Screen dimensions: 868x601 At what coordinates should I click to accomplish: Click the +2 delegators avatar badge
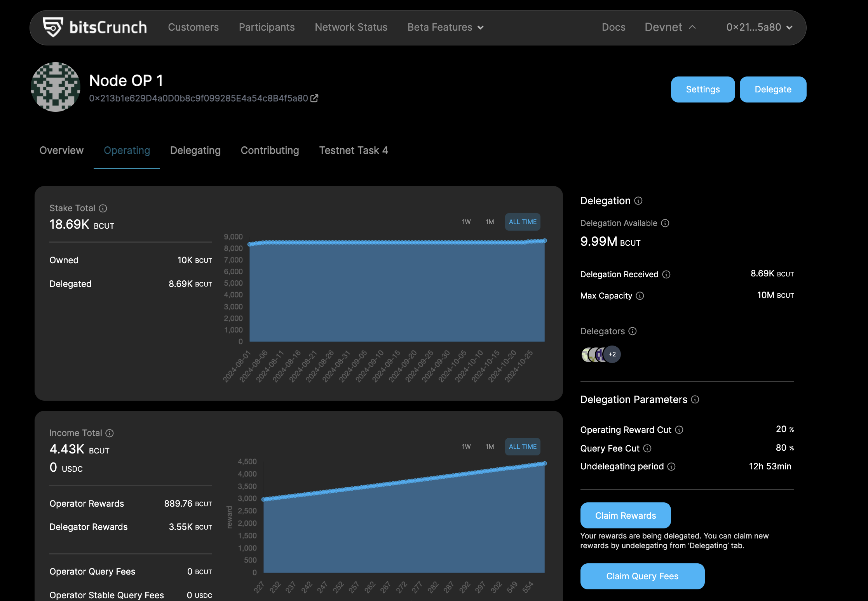[x=612, y=354]
